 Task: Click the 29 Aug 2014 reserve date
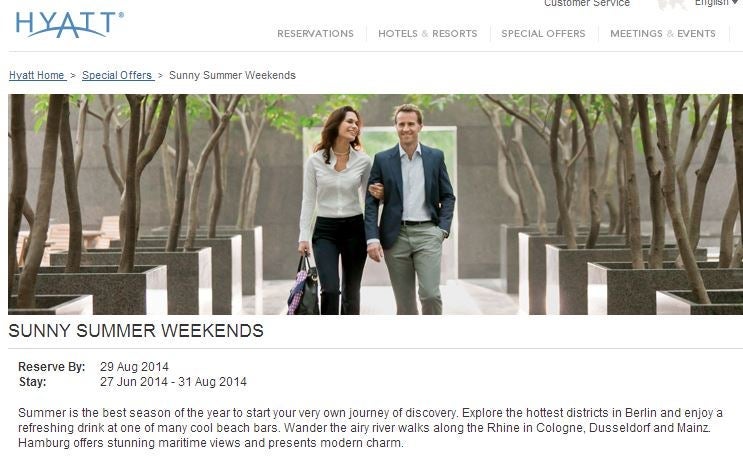pos(134,367)
